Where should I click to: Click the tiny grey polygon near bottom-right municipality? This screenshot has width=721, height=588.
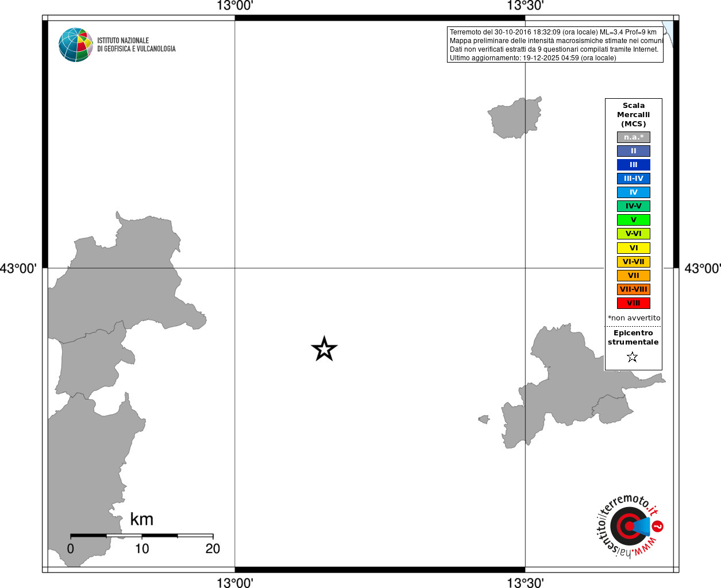(484, 420)
